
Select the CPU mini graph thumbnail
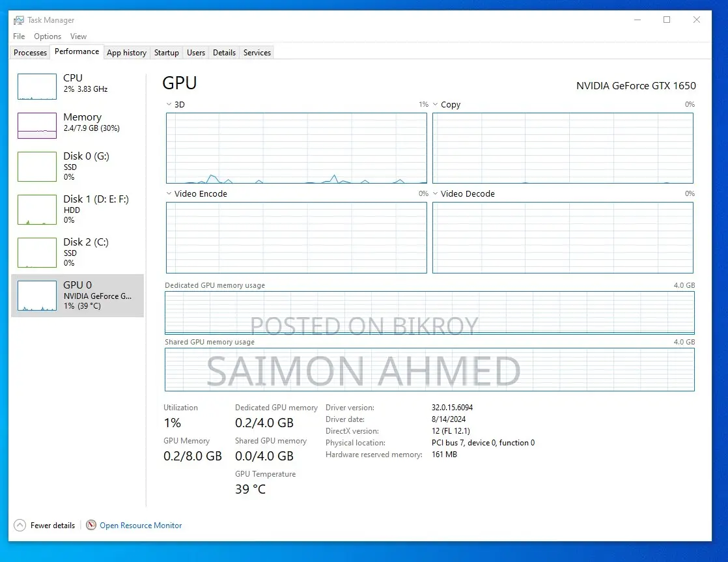pyautogui.click(x=37, y=87)
